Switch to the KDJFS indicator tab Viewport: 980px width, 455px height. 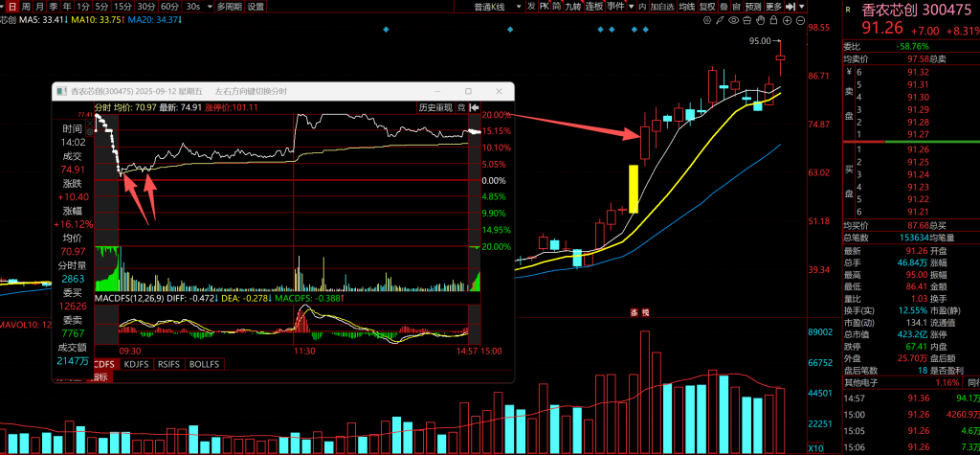pyautogui.click(x=138, y=364)
